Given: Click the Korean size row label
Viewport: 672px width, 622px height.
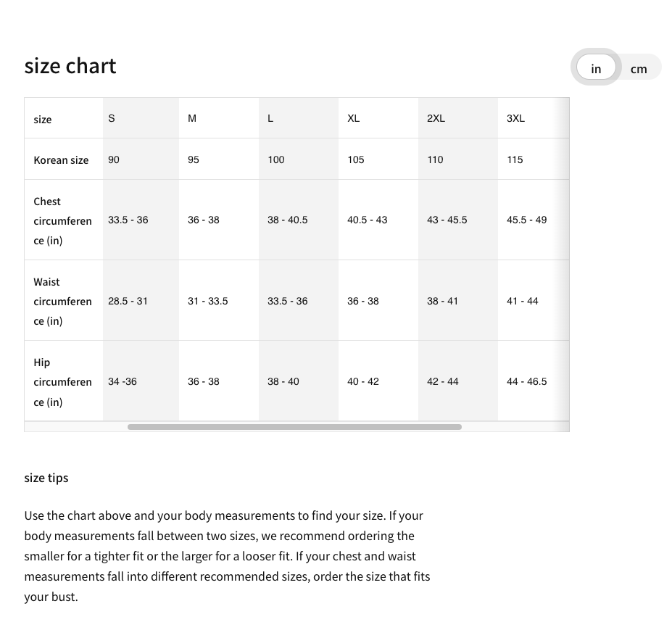Looking at the screenshot, I should pyautogui.click(x=61, y=160).
